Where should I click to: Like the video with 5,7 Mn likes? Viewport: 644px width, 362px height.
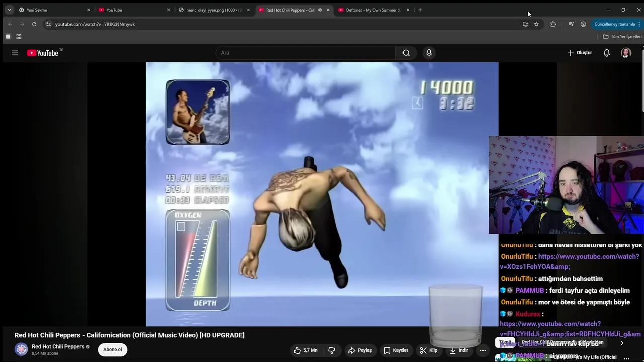coord(306,350)
